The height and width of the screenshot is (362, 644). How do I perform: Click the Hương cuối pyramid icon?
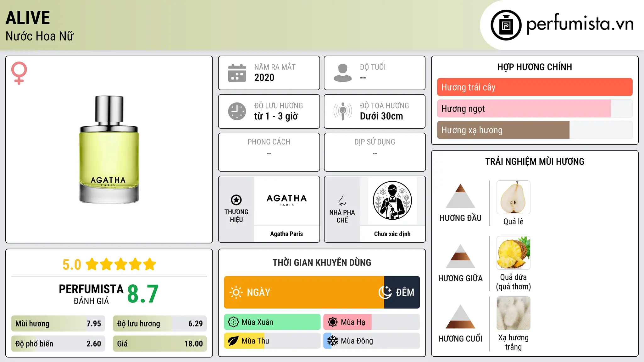[460, 316]
